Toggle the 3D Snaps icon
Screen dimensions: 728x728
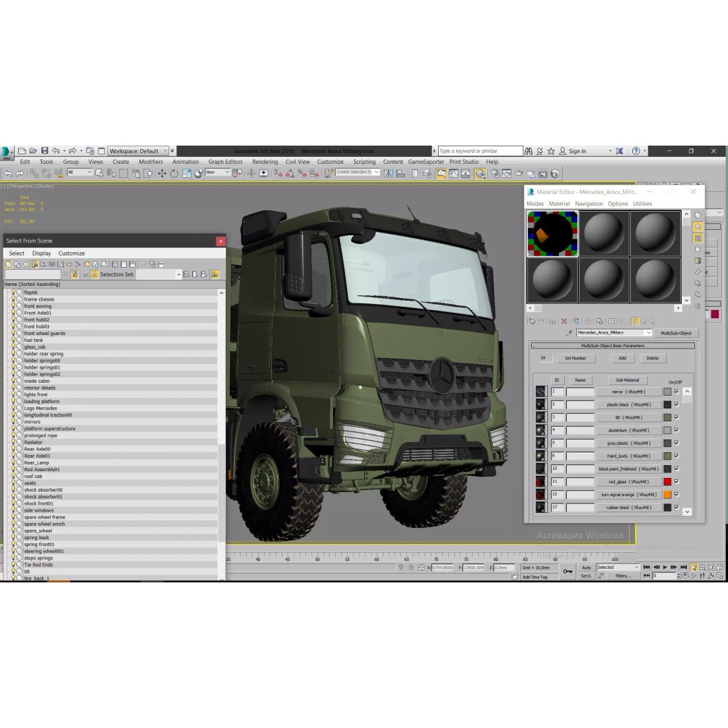pos(278,174)
